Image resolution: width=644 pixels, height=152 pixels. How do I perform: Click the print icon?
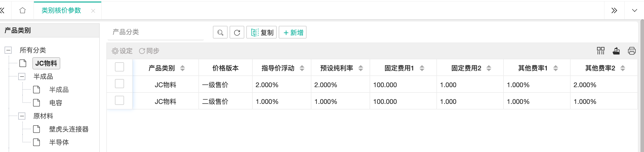pyautogui.click(x=632, y=51)
